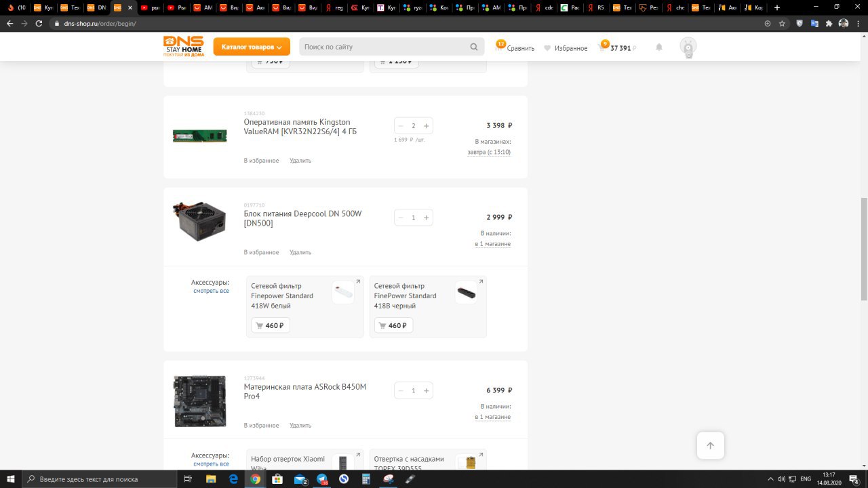This screenshot has width=868, height=488.
Task: Open the cart showing 37 391
Action: [x=618, y=48]
